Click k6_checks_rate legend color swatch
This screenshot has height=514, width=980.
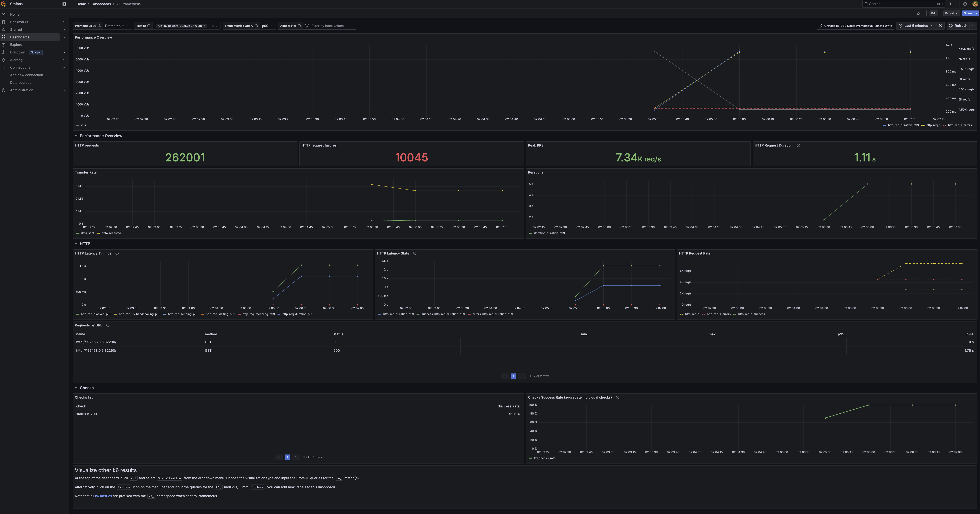[531, 458]
